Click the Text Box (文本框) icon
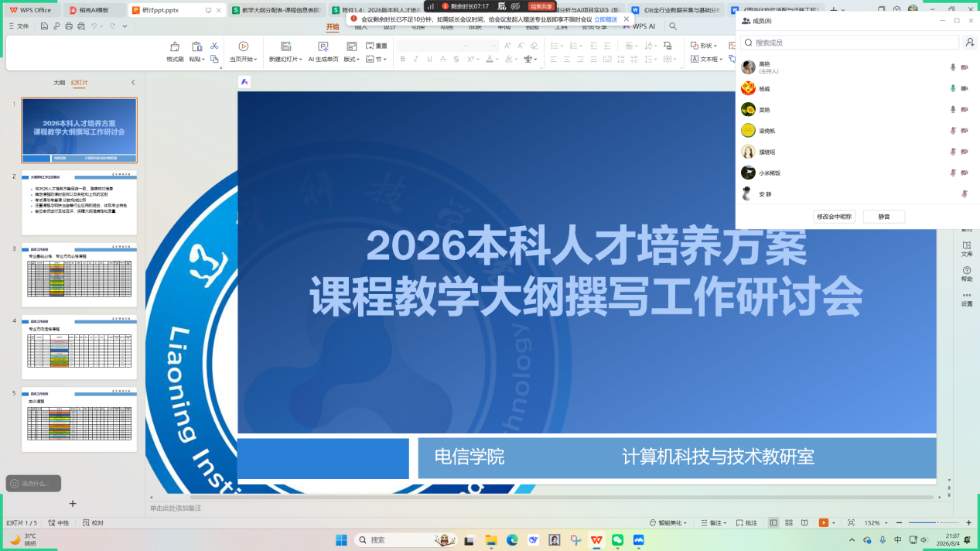Image resolution: width=980 pixels, height=551 pixels. click(694, 59)
